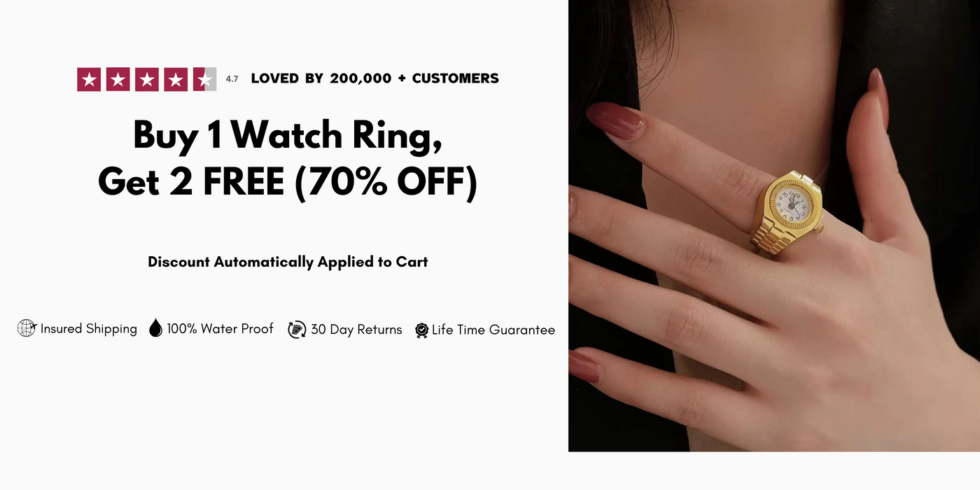
Task: Click the globe Insured Shipping icon
Action: click(27, 328)
